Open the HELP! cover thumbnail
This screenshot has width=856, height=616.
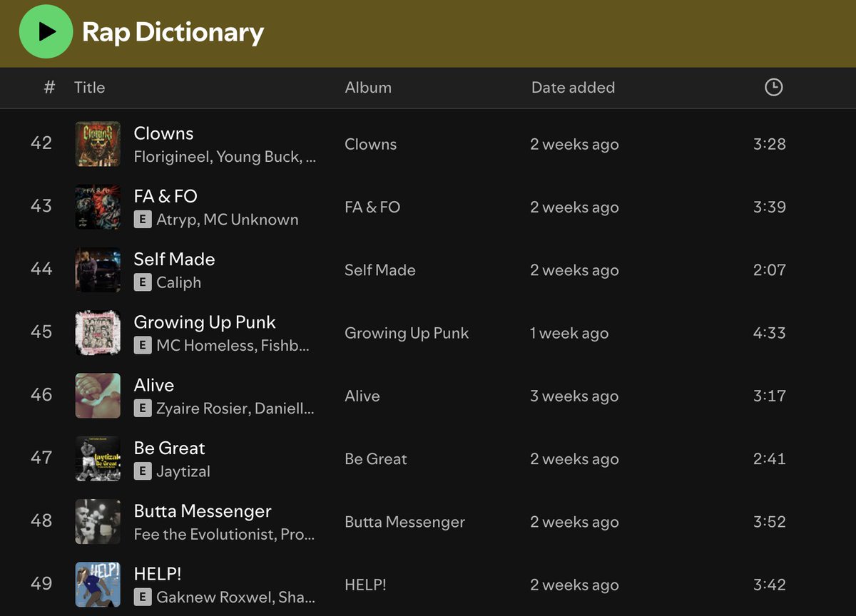click(x=98, y=585)
